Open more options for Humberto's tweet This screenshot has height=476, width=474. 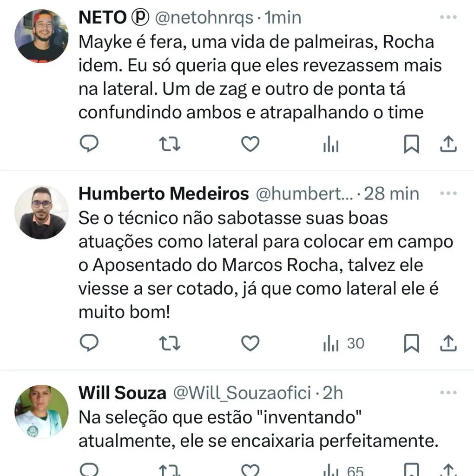(448, 193)
